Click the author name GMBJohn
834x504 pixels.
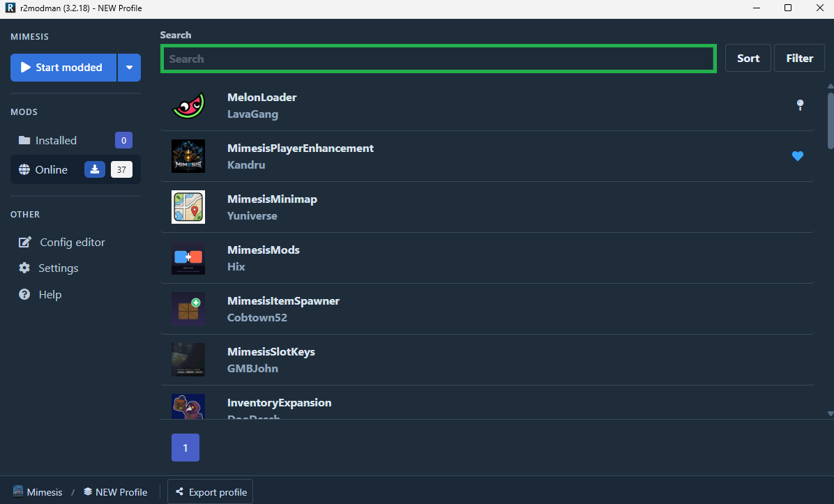[x=252, y=369]
